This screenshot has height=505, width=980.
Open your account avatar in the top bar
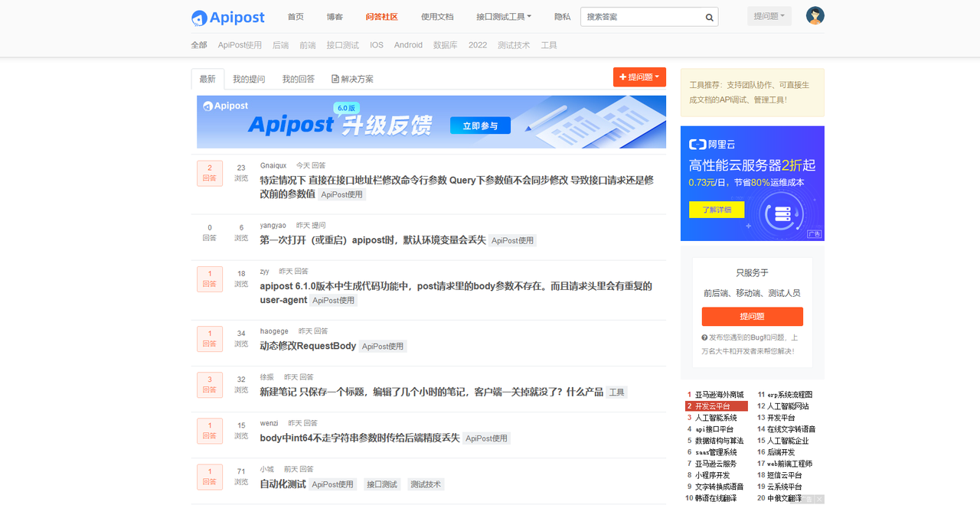(x=814, y=15)
